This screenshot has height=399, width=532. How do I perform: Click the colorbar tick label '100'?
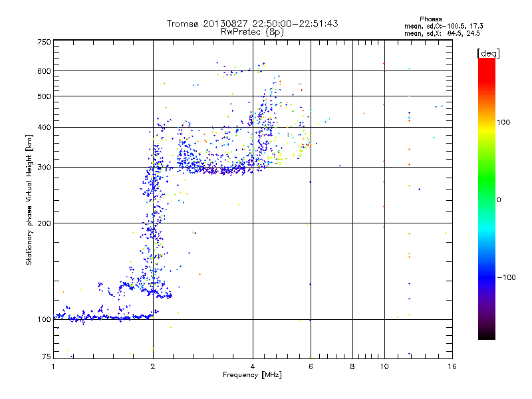click(x=503, y=122)
